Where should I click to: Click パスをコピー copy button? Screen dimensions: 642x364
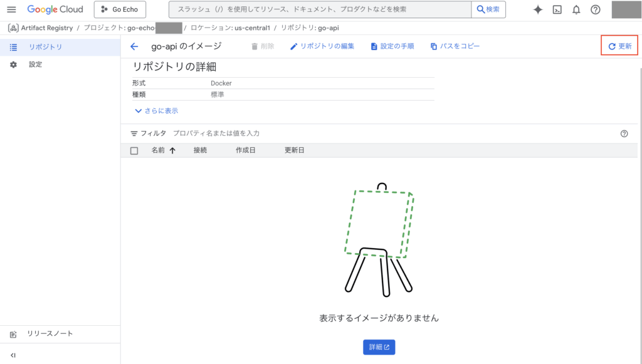pyautogui.click(x=455, y=46)
